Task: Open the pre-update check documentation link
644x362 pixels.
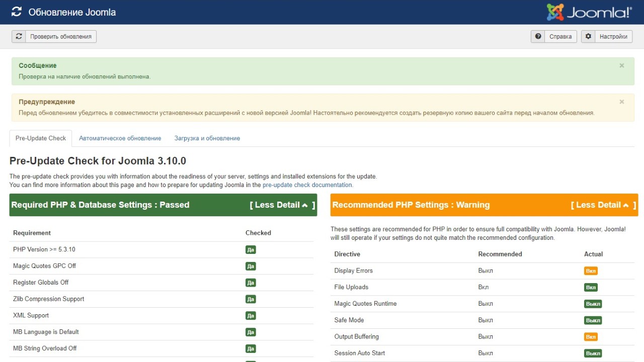Action: (308, 185)
